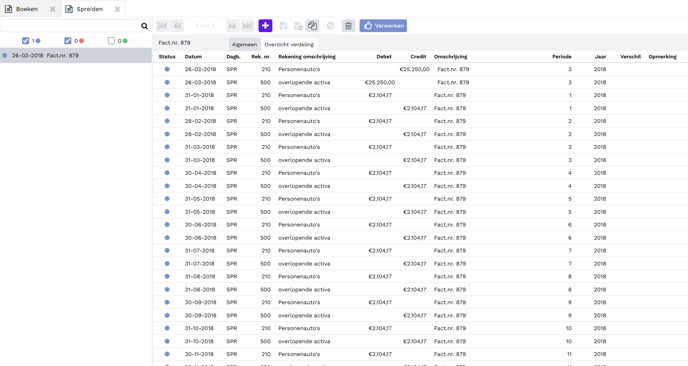Viewport: 688px width, 366px height.
Task: Click the Periode column header
Action: [x=562, y=57]
